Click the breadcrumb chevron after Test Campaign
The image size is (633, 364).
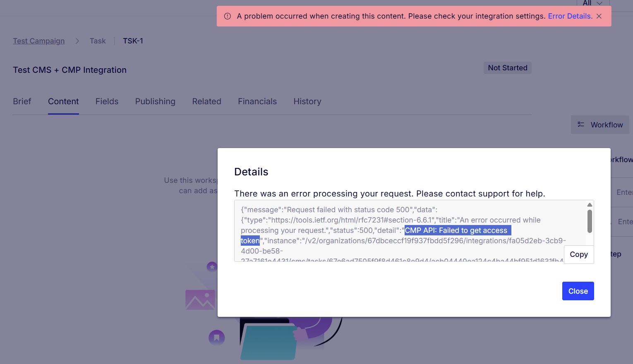point(77,41)
